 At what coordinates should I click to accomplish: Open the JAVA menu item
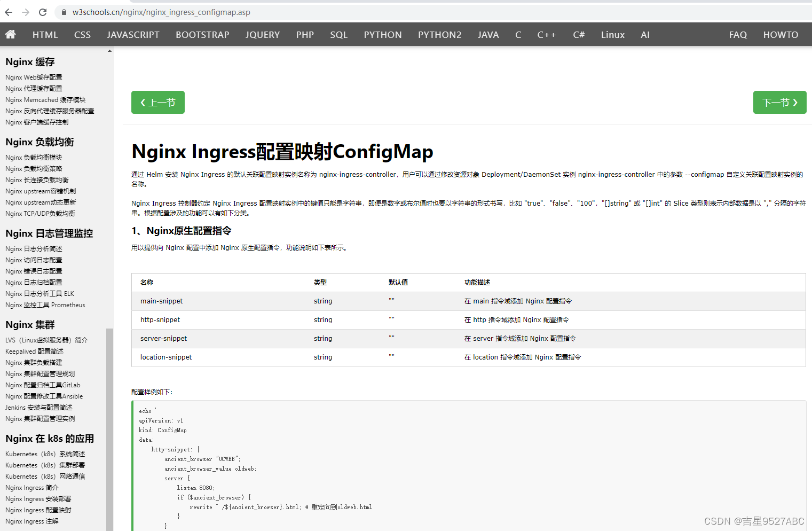[x=488, y=35]
